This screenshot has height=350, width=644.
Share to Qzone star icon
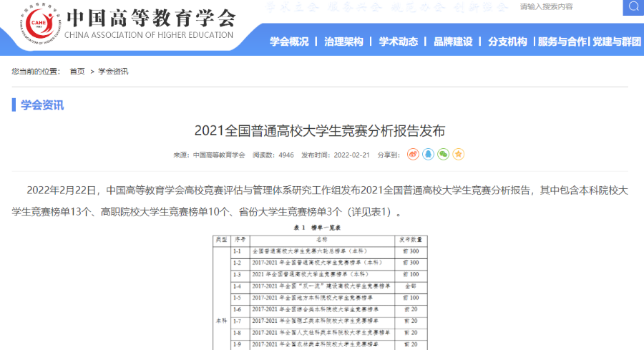pyautogui.click(x=459, y=154)
